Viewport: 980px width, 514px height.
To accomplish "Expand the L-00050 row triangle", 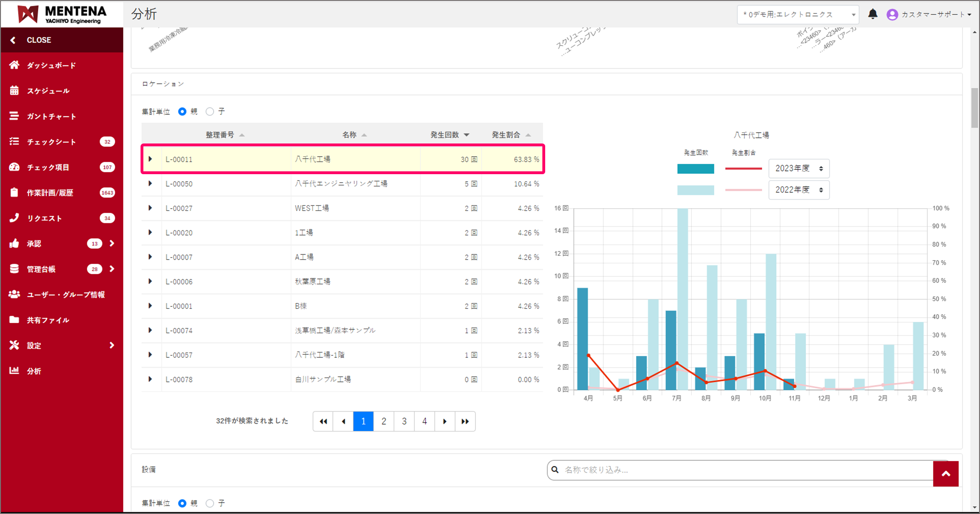I will pos(150,184).
